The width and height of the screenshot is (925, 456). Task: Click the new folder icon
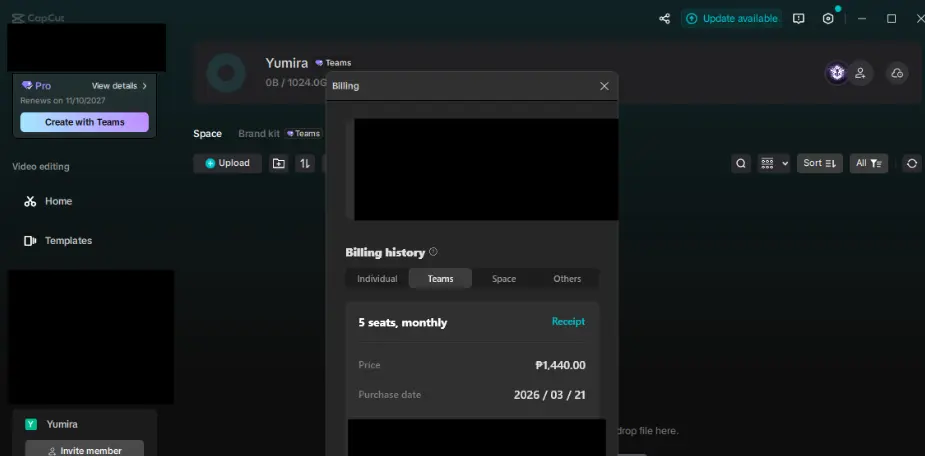279,163
